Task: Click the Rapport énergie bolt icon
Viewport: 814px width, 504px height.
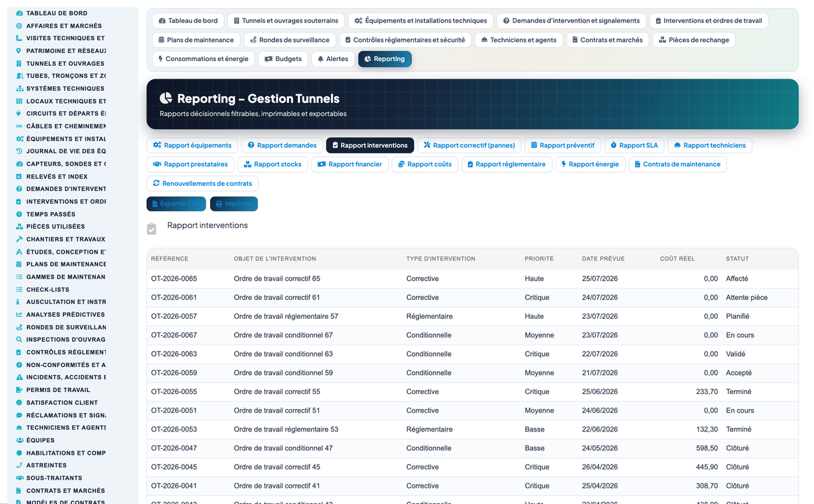Action: pyautogui.click(x=563, y=164)
